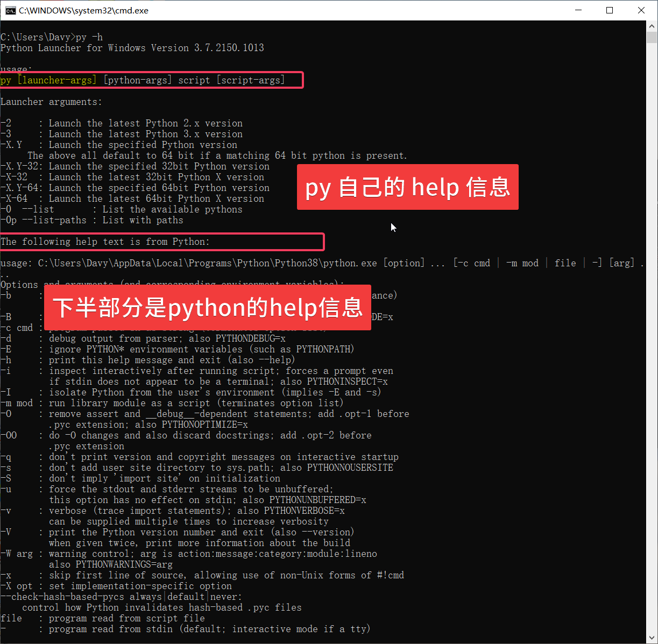Click the '-X-64 : Launch the latest 64bit' line

[132, 199]
